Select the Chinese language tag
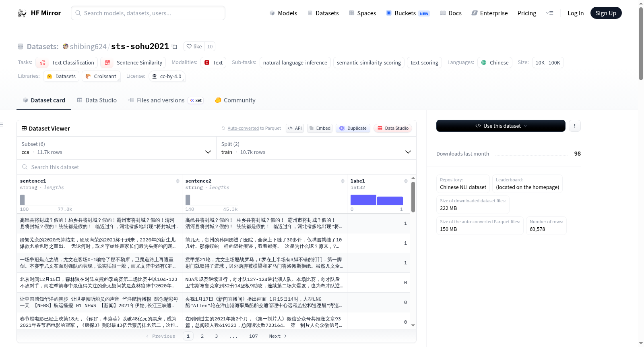644x347 pixels. (495, 62)
